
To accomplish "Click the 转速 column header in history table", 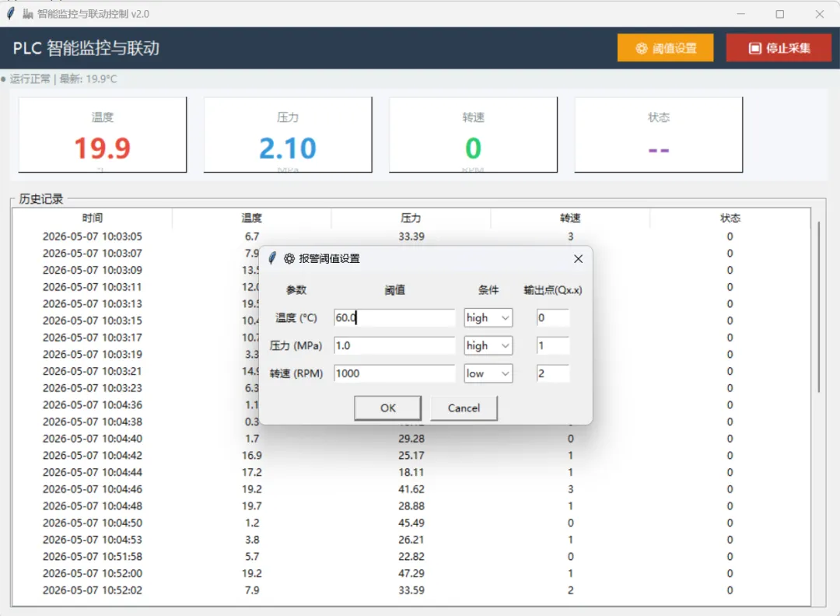I will pos(570,218).
